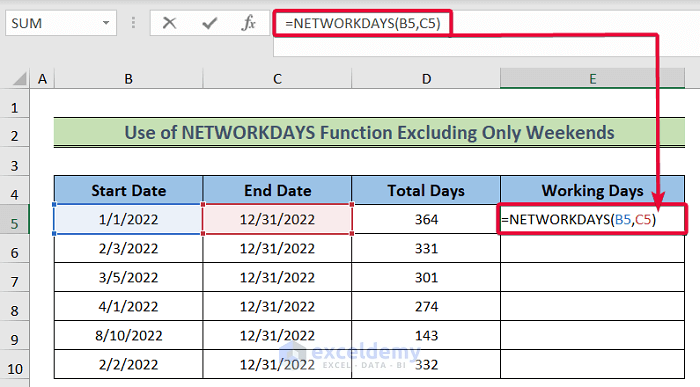Click the Name Box showing SUM
Viewport: 700px width, 387px height.
tap(61, 23)
